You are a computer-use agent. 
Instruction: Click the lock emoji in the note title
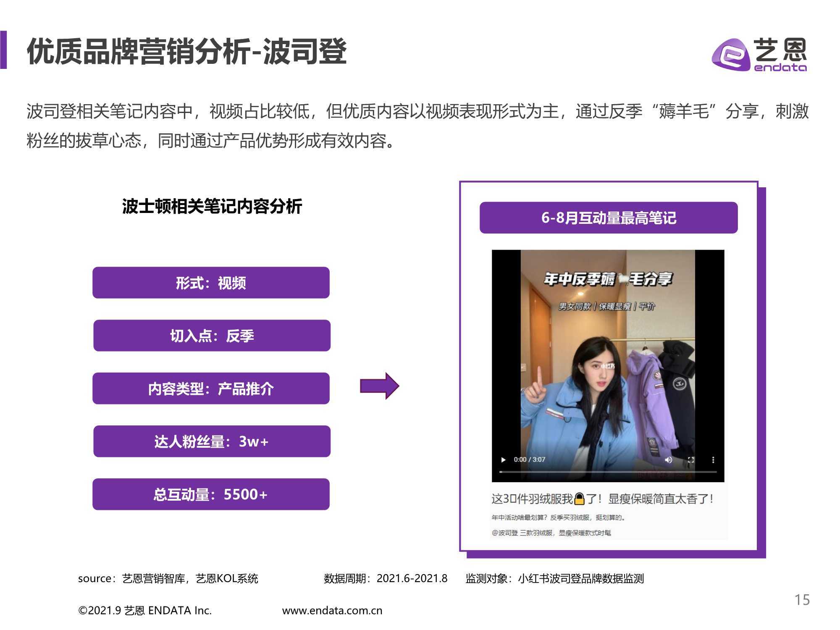coord(579,499)
